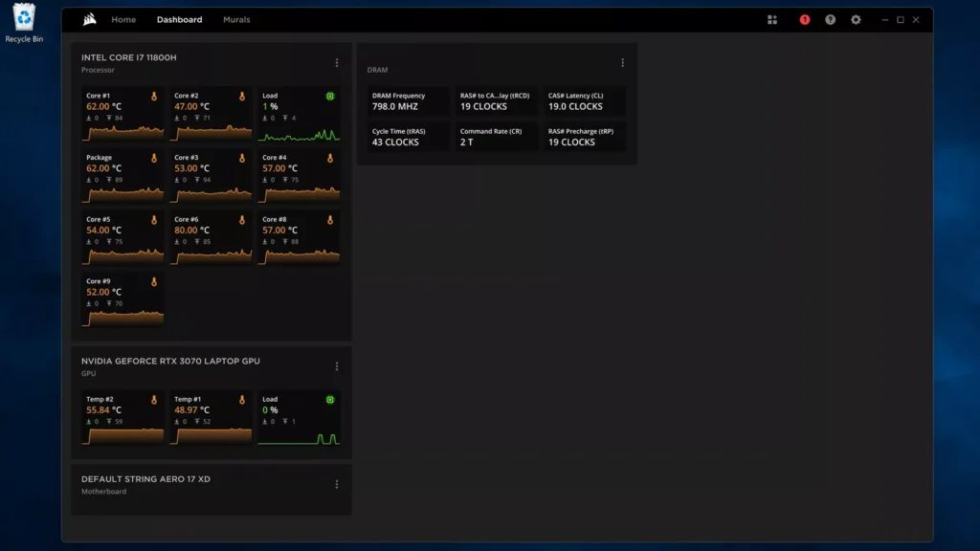Image resolution: width=980 pixels, height=551 pixels.
Task: Open the help question mark icon
Action: (830, 20)
